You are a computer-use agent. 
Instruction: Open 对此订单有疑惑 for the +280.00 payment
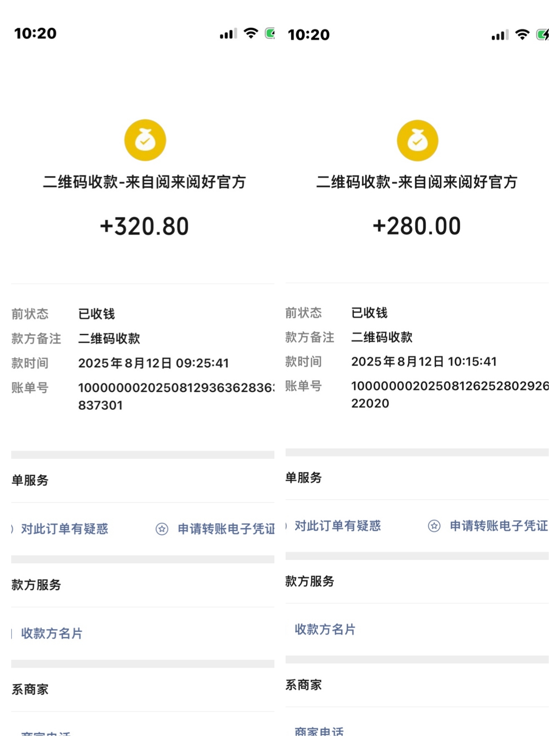337,526
